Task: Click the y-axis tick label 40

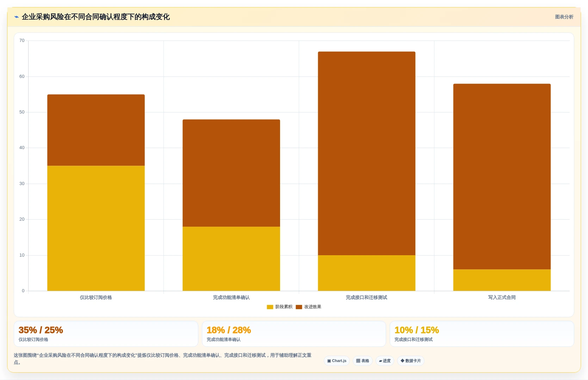Action: coord(22,148)
